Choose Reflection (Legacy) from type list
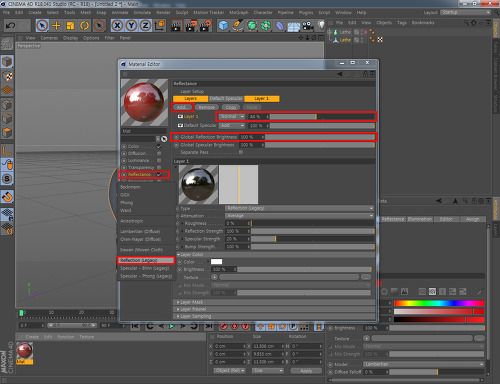500x384 pixels. pos(146,260)
